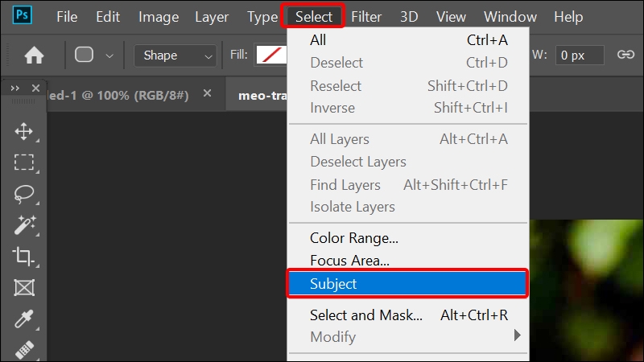
Task: Choose Subject from Select menu
Action: point(407,284)
